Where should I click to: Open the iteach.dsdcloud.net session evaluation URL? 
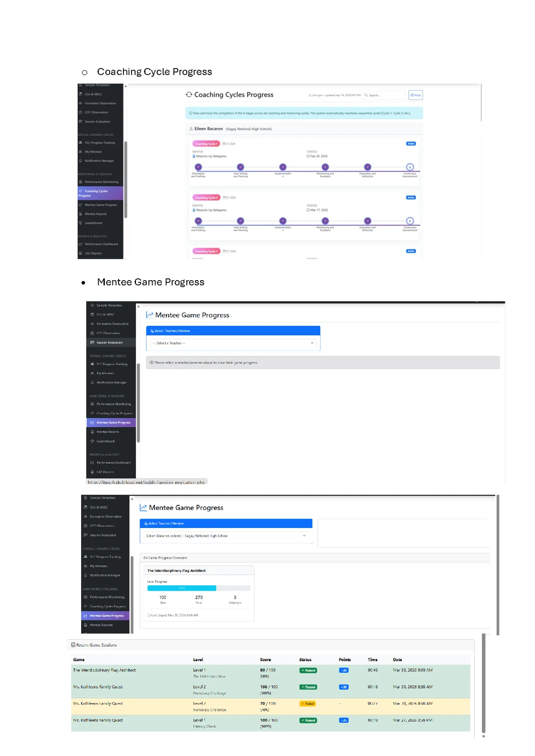click(x=146, y=482)
